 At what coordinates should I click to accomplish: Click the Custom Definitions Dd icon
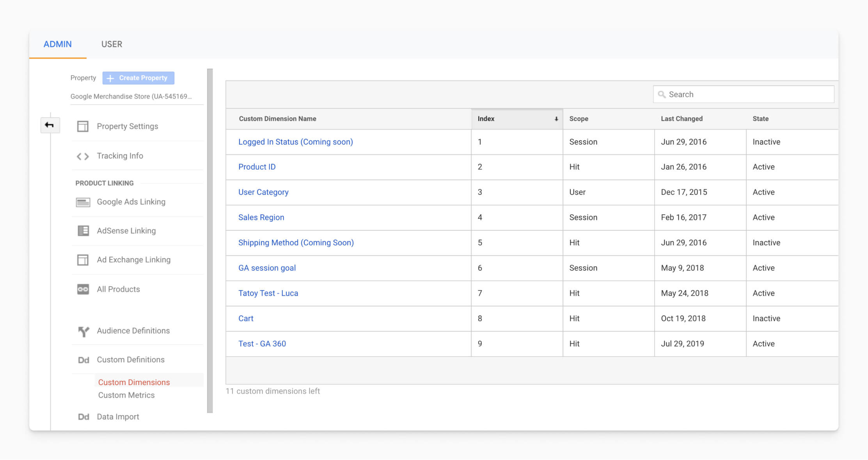point(83,360)
